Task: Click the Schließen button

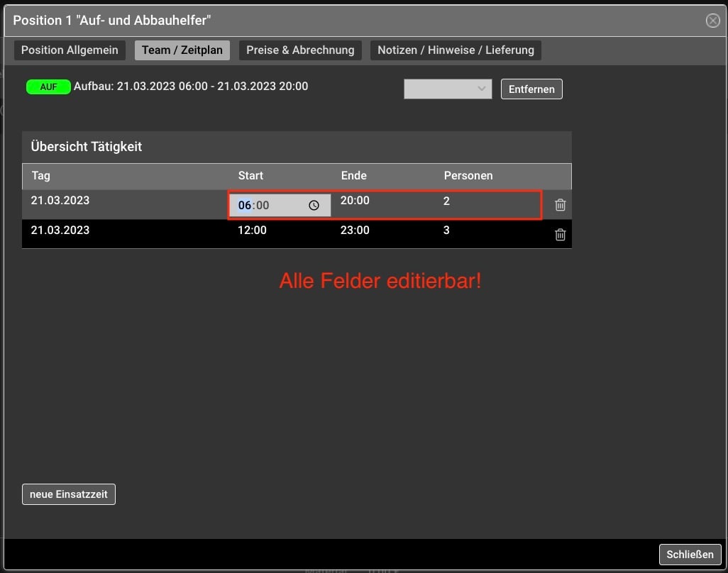Action: click(x=690, y=554)
